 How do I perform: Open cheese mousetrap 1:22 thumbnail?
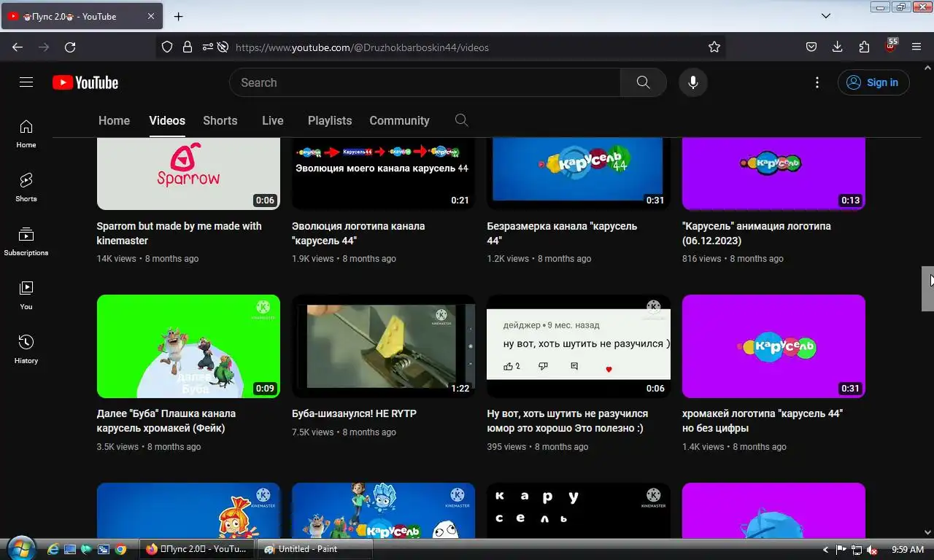pos(383,346)
